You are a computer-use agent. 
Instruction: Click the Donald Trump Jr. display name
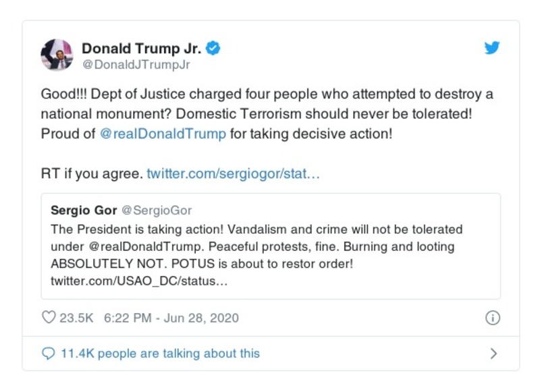point(140,48)
